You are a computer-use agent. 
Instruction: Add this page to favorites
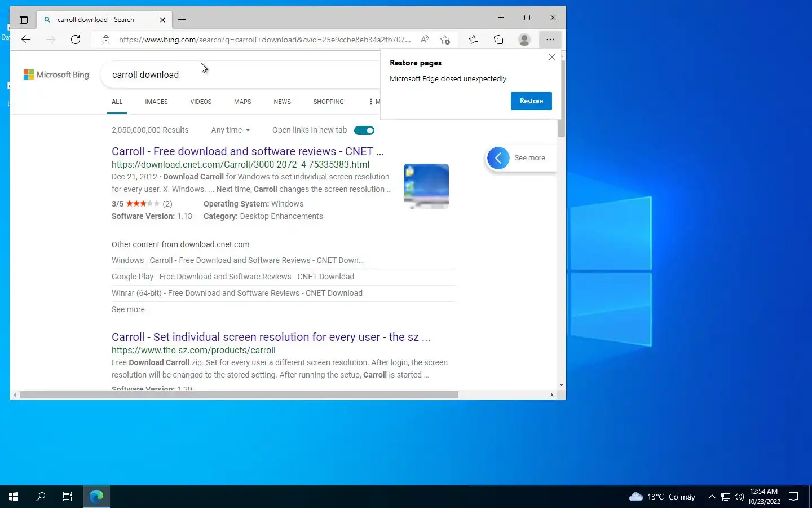[445, 40]
